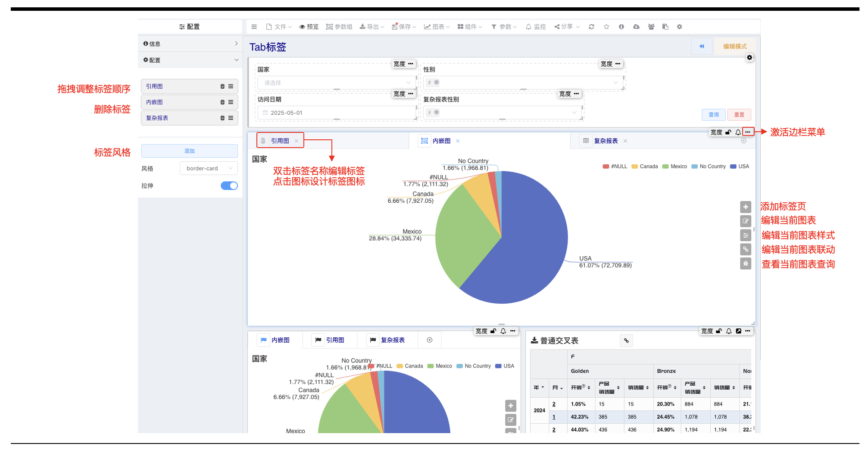Image resolution: width=868 pixels, height=453 pixels.
Task: Click the add-tab plus icon at right of upper tabs
Action: coord(743,141)
